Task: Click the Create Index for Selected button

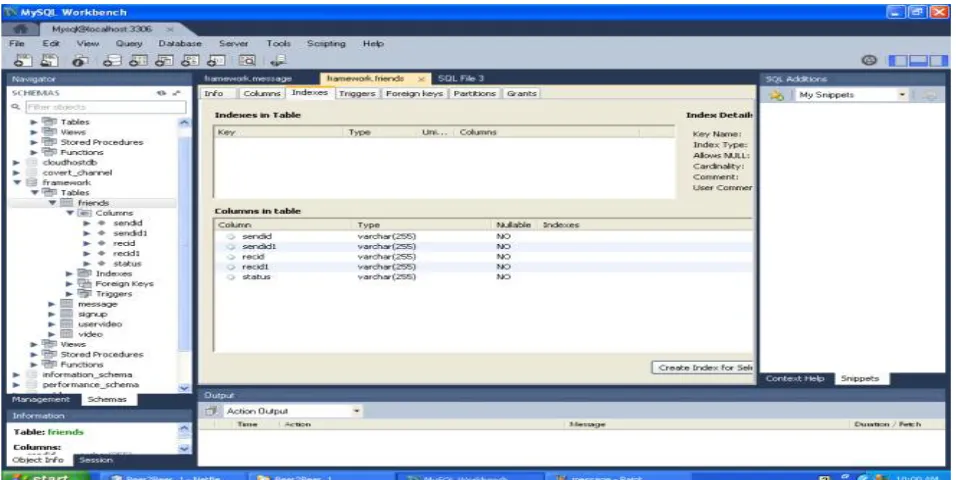Action: (703, 368)
